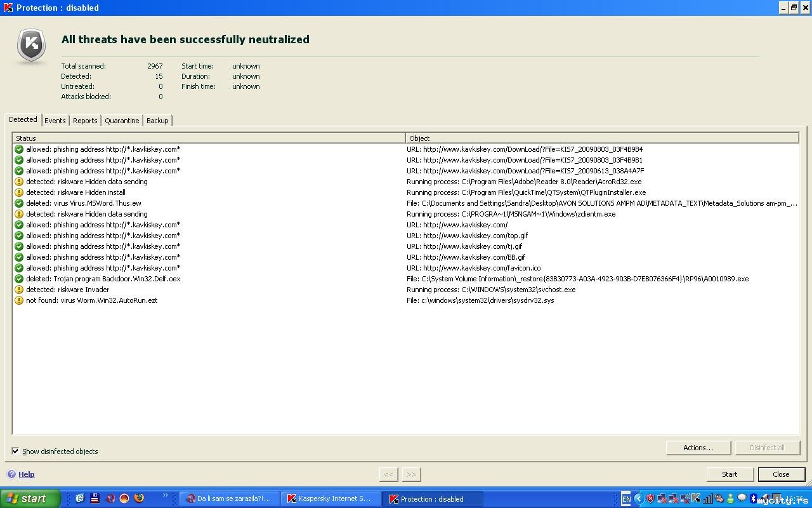Open the Windows Start menu

[x=30, y=498]
